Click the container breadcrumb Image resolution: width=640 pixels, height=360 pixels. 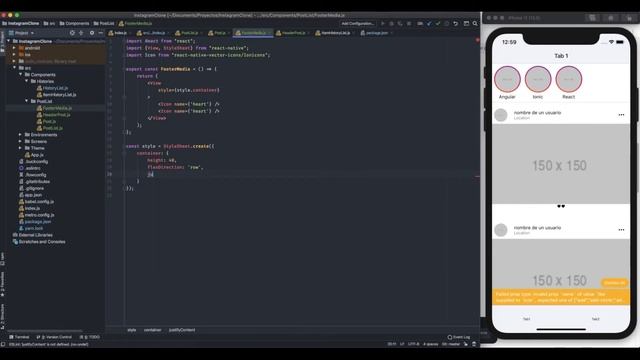coord(152,330)
